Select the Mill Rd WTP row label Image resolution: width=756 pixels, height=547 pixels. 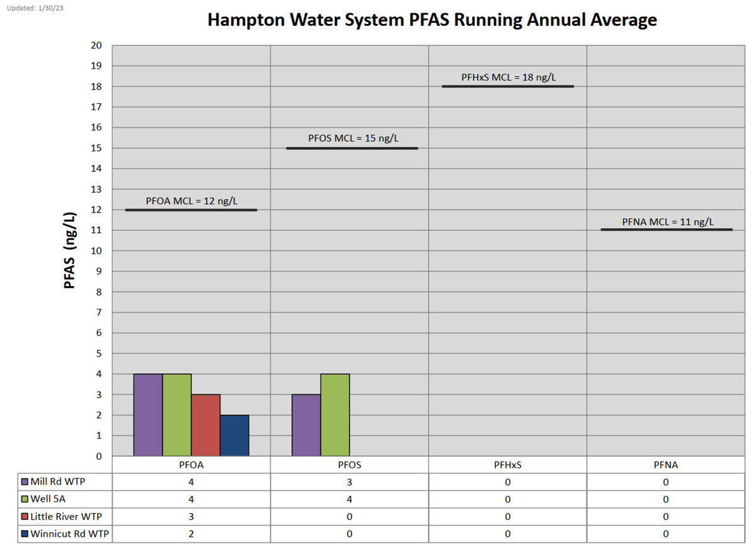(57, 481)
